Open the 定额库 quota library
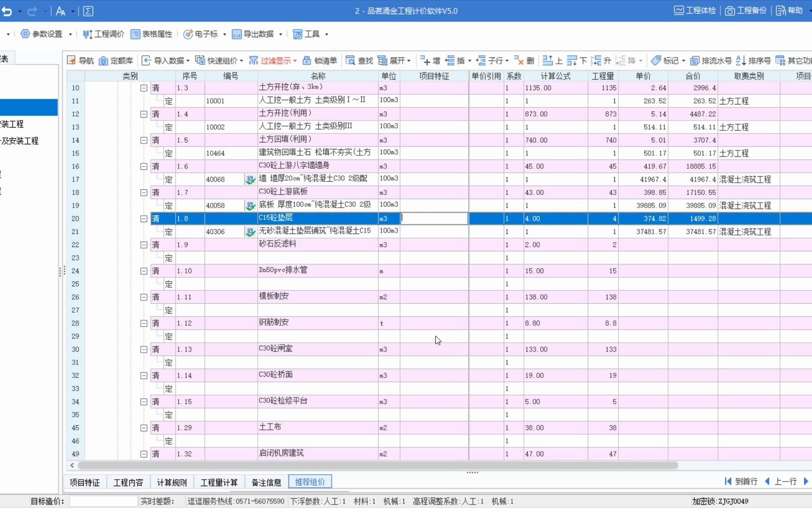The image size is (812, 508). tap(116, 60)
